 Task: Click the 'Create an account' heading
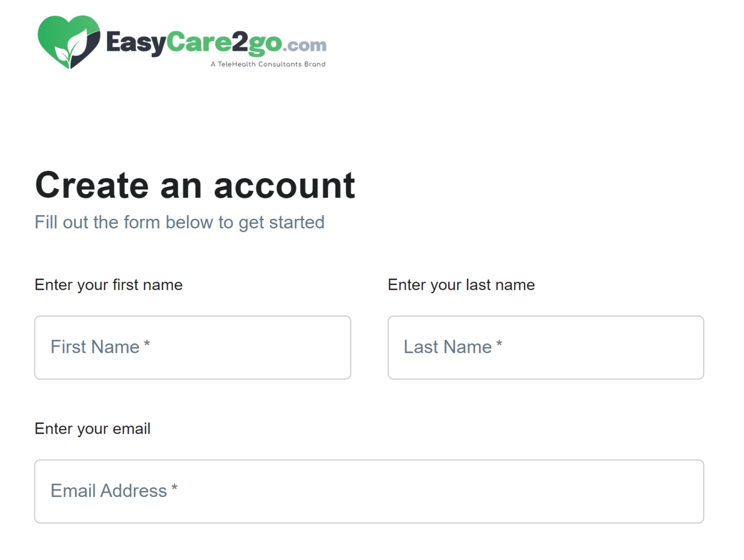(195, 185)
